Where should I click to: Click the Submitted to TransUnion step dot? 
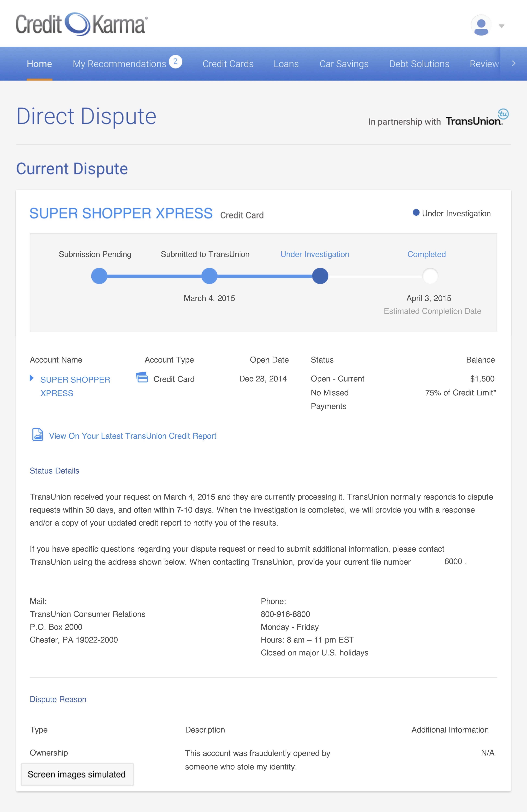click(x=209, y=276)
